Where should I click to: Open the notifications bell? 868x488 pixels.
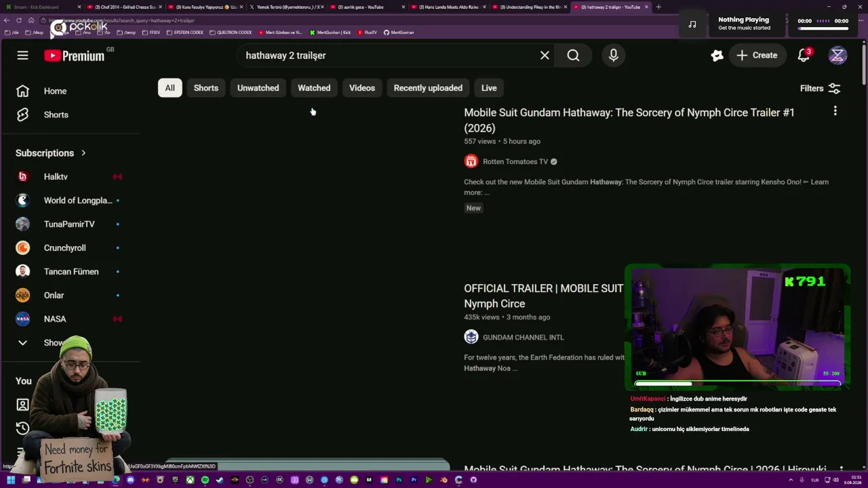coord(804,56)
